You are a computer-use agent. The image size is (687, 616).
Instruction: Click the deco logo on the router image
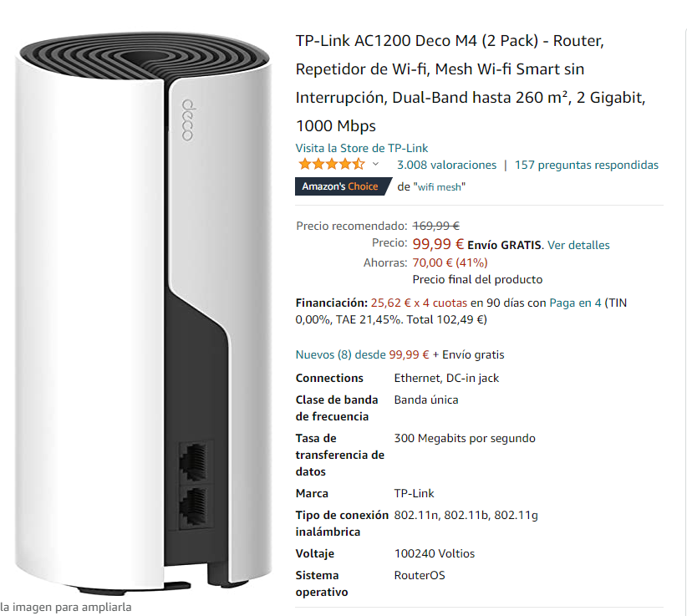pos(187,120)
